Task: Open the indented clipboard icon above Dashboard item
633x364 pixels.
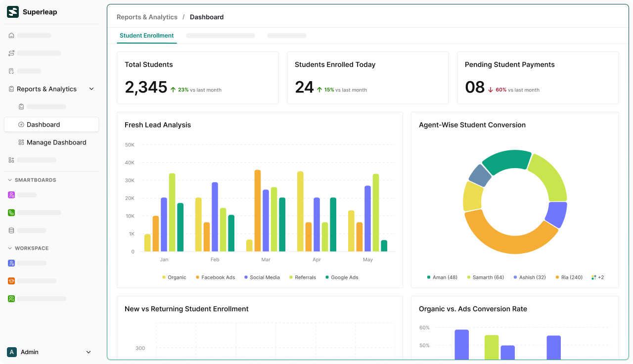Action: [x=21, y=107]
